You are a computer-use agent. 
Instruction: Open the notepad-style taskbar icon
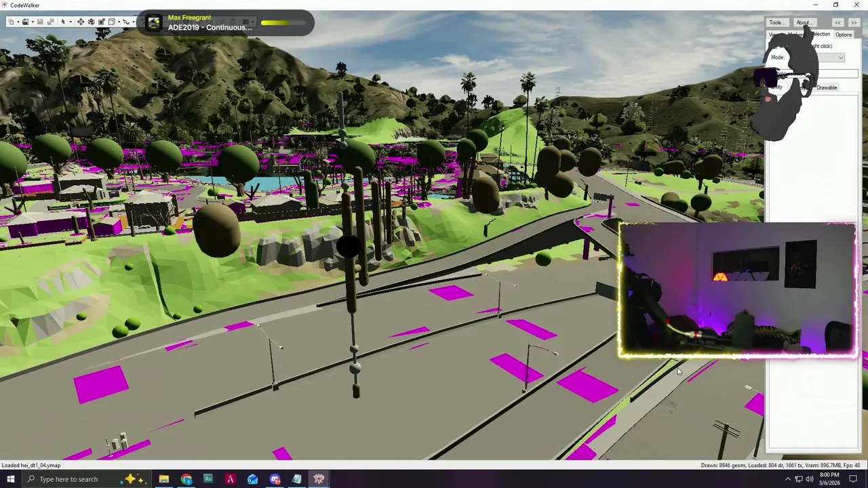tap(296, 479)
